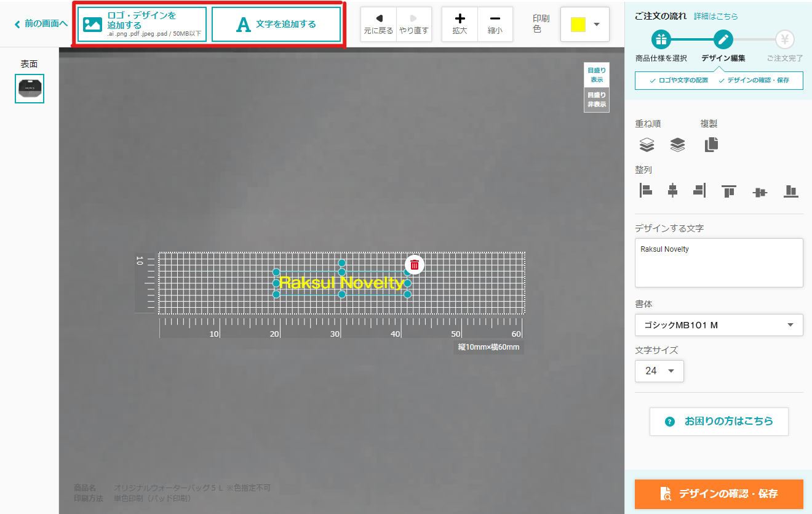
Task: Click お困りの方はこちら help button
Action: tap(719, 422)
